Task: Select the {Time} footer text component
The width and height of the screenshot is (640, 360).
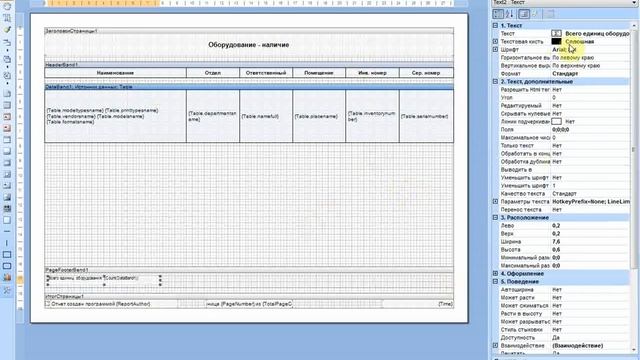Action: pyautogui.click(x=418, y=304)
